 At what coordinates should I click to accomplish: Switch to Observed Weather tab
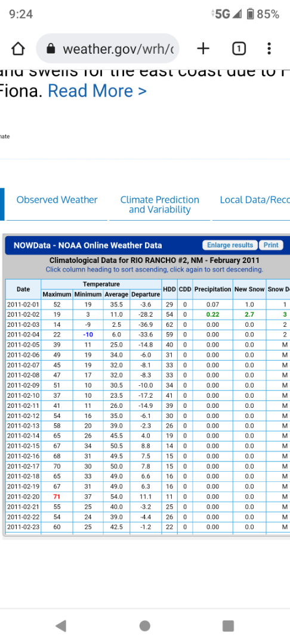pyautogui.click(x=57, y=200)
